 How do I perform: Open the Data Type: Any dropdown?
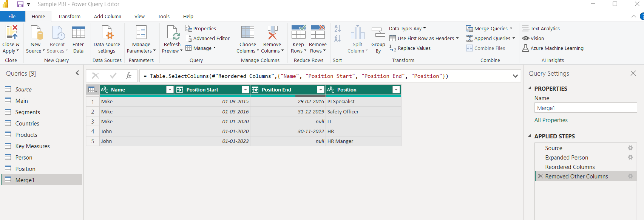pyautogui.click(x=407, y=28)
